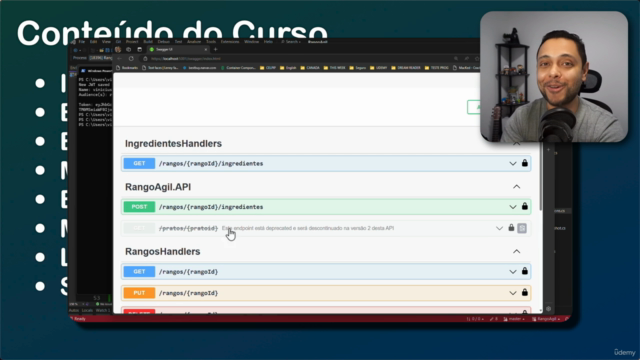Expand GET /rangos/{rangoId}/ingredientes with its chevron
This screenshot has width=640, height=360.
513,164
